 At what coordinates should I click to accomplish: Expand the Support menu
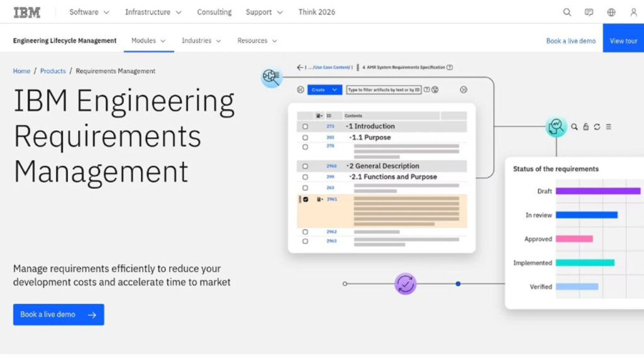264,13
